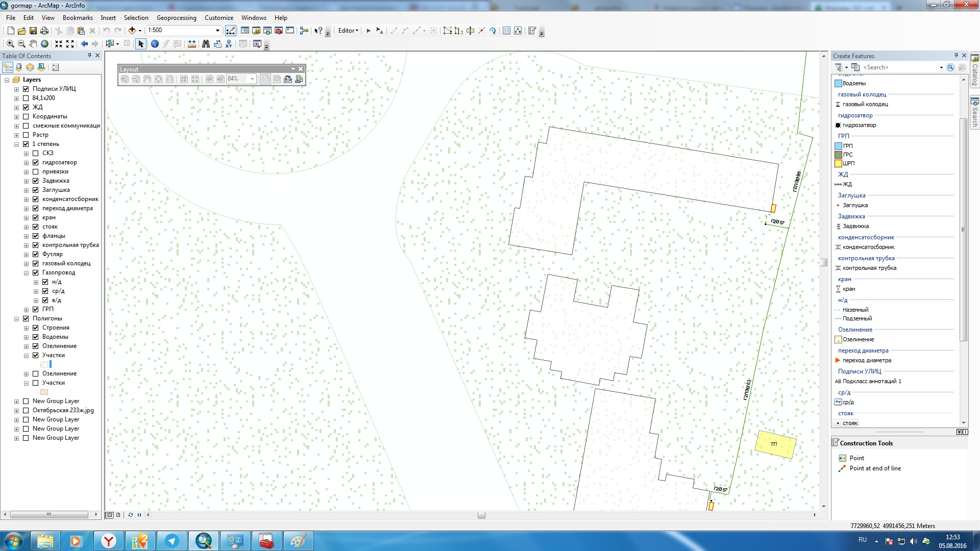Enable the Координаты layer checkbox
Viewport: 980px width, 551px height.
click(26, 116)
